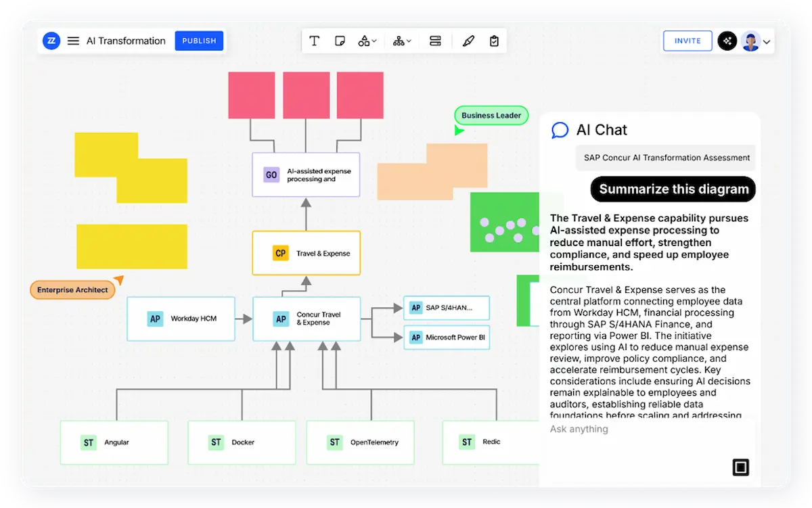Screen dimensions: 812x508
Task: Select the Travel & Expense capability node
Action: [306, 253]
